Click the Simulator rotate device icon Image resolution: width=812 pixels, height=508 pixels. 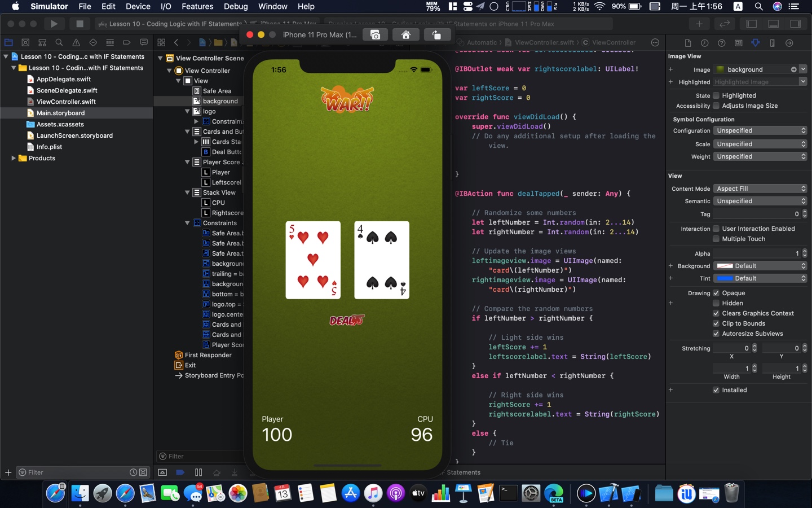[436, 35]
